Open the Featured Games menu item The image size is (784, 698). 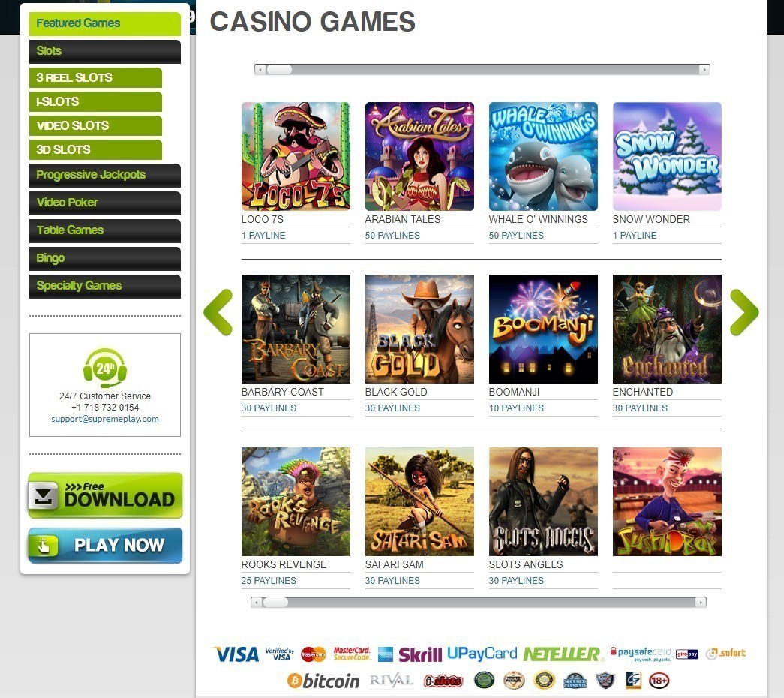105,23
